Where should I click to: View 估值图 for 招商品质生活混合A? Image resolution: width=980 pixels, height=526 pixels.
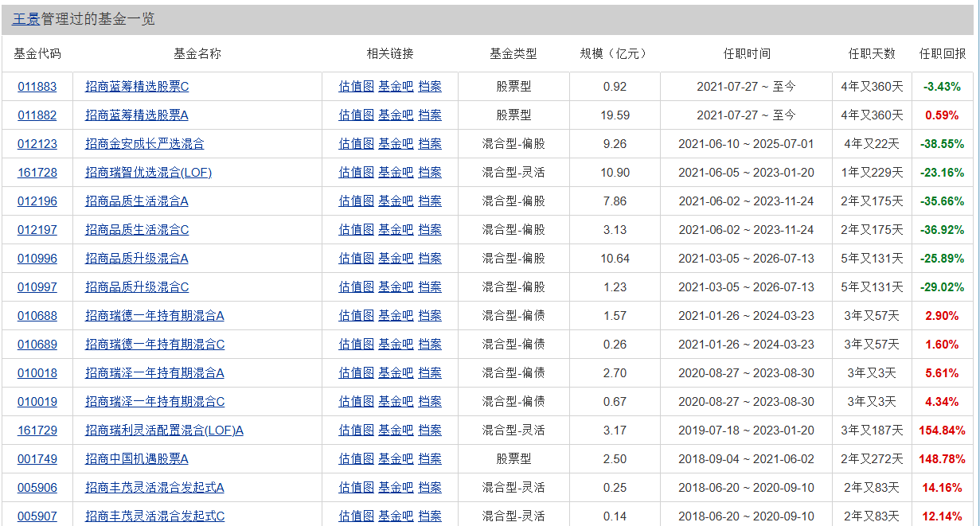[356, 201]
